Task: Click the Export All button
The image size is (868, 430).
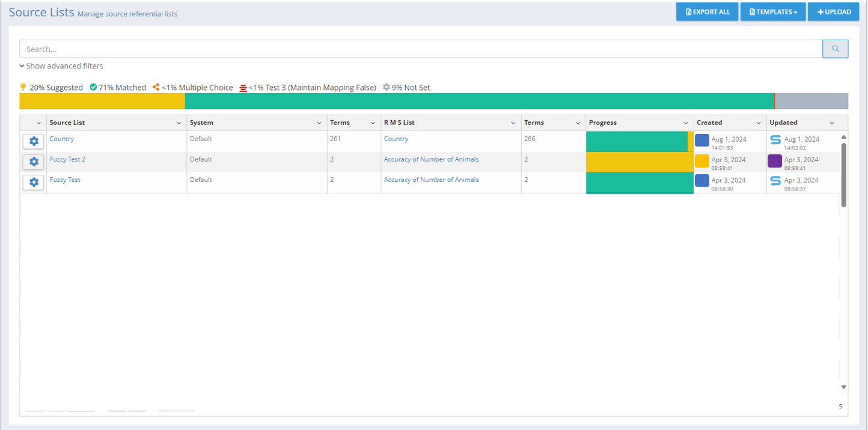Action: point(707,12)
